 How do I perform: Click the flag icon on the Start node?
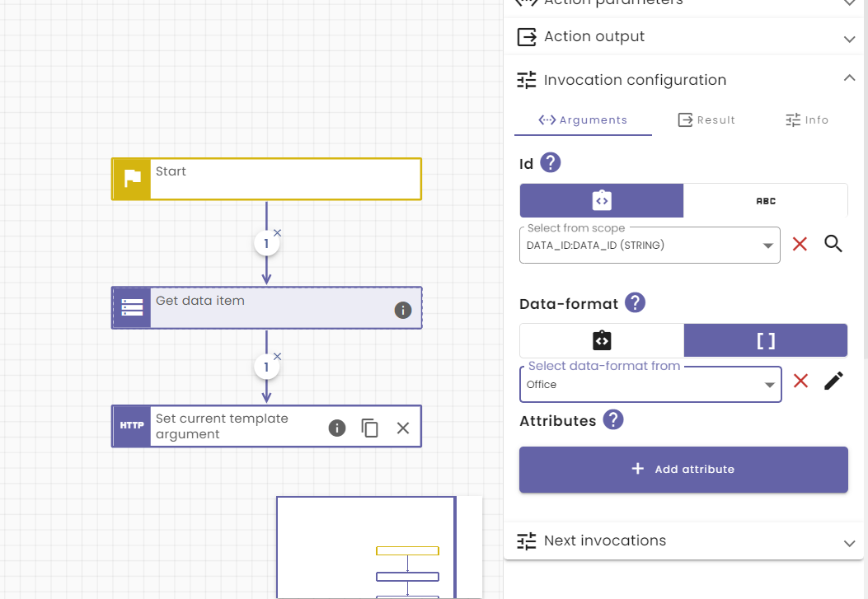(131, 178)
